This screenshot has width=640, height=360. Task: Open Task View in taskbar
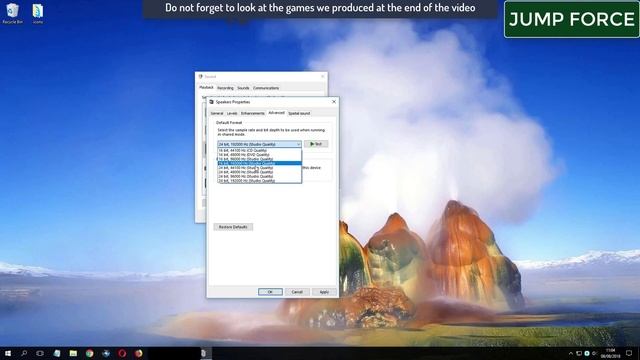(40, 353)
